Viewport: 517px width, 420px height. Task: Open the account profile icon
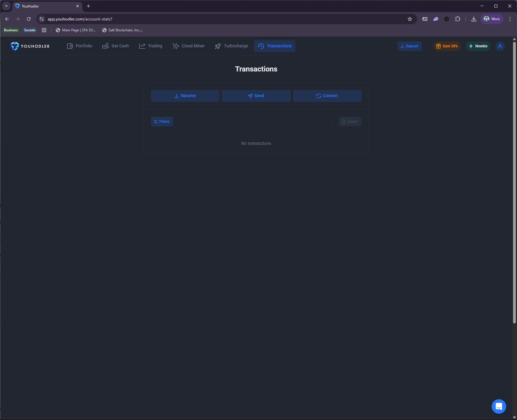coord(500,46)
